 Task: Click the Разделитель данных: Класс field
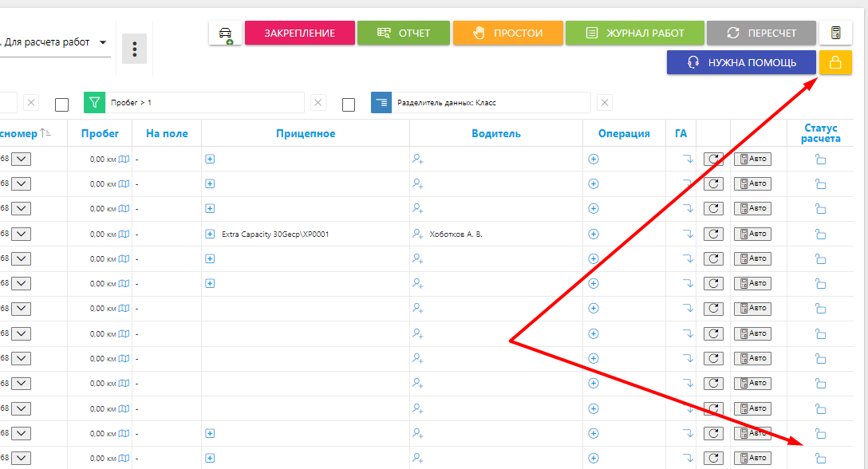pyautogui.click(x=491, y=102)
